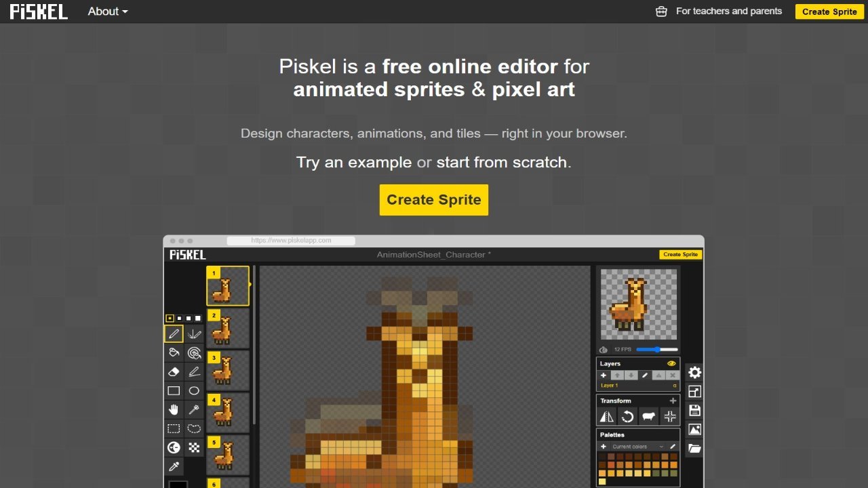Adjust the 12 FPS speed slider
The height and width of the screenshot is (488, 868).
657,350
